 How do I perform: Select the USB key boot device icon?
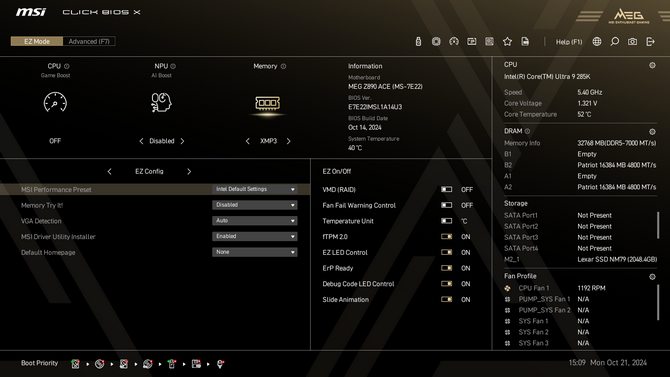pos(172,364)
